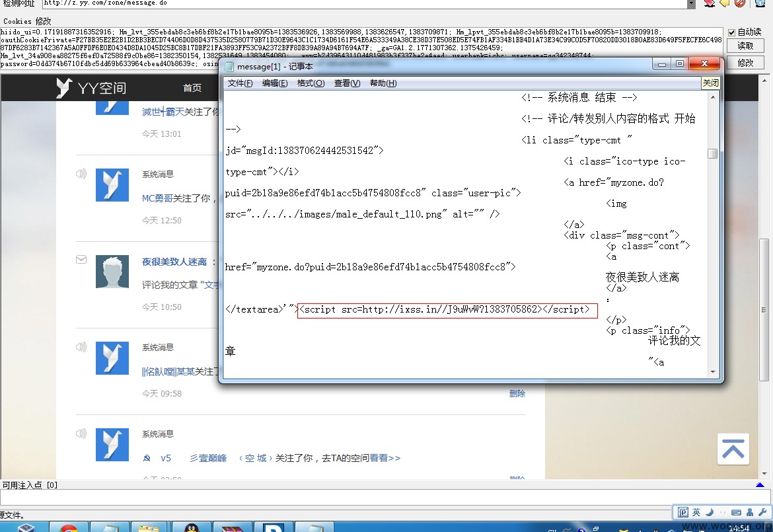The height and width of the screenshot is (532, 773).
Task: Click timestamp 今天 13:01
Action: point(162,133)
